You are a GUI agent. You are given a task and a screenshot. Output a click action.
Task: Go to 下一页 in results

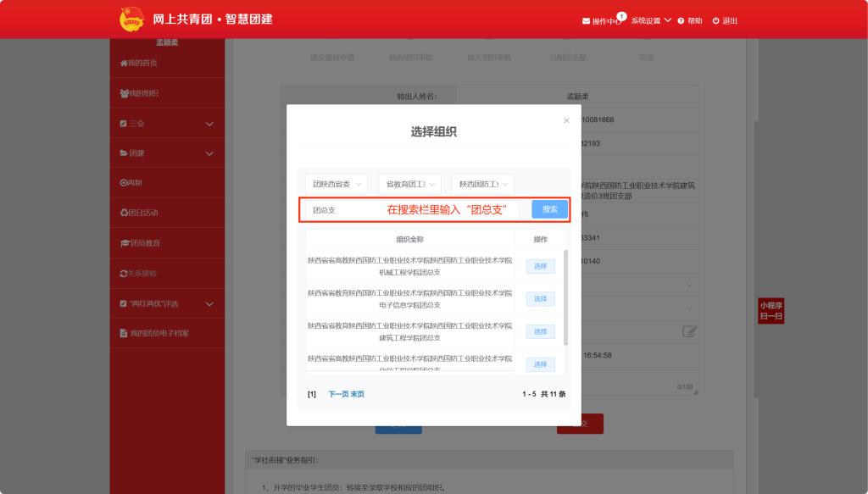[x=338, y=394]
